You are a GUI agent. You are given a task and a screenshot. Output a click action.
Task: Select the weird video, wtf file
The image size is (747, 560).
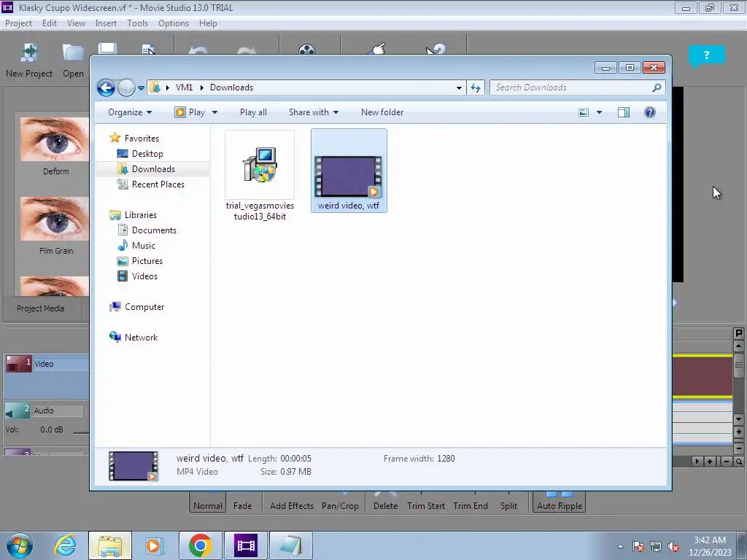(x=349, y=171)
